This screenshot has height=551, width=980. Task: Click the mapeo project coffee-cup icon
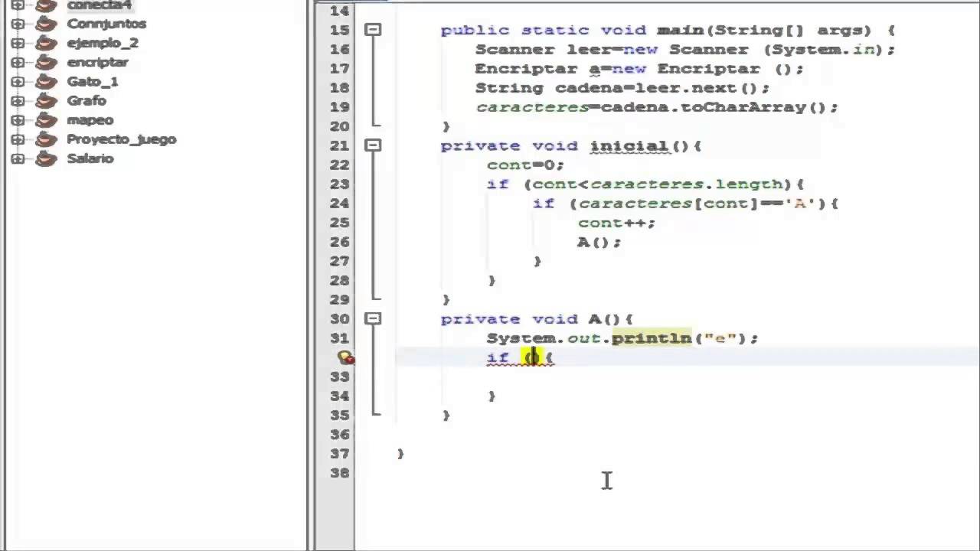click(47, 120)
